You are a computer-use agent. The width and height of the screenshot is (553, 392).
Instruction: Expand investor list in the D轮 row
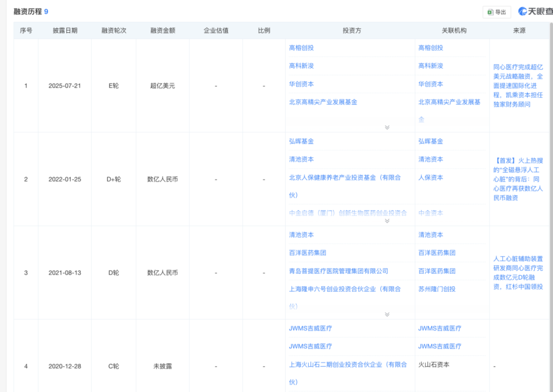[387, 314]
